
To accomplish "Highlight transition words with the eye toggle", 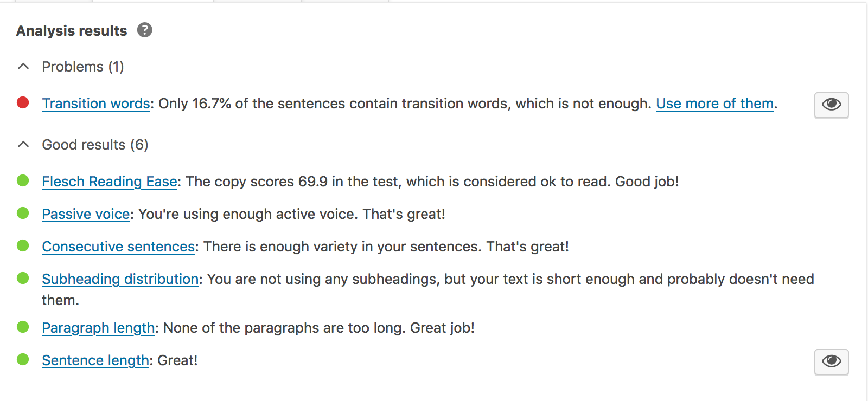I will [x=831, y=105].
